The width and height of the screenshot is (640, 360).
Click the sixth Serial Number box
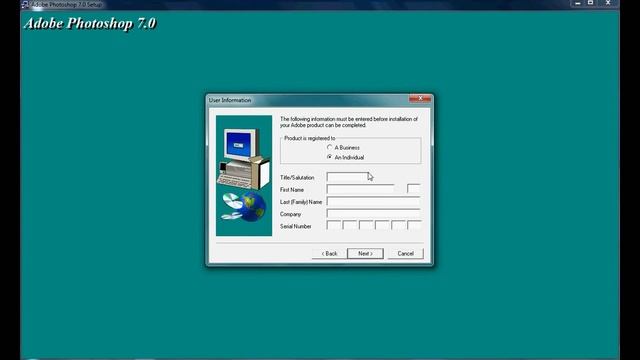click(414, 226)
